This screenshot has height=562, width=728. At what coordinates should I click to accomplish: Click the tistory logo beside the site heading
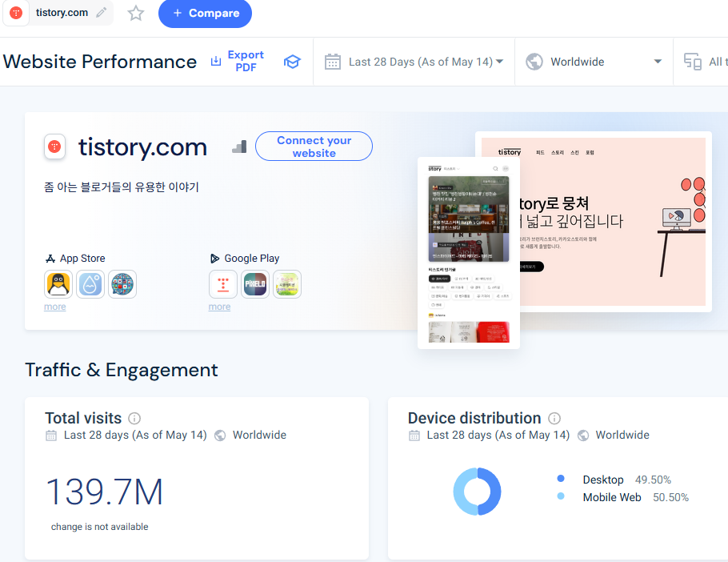click(x=54, y=147)
